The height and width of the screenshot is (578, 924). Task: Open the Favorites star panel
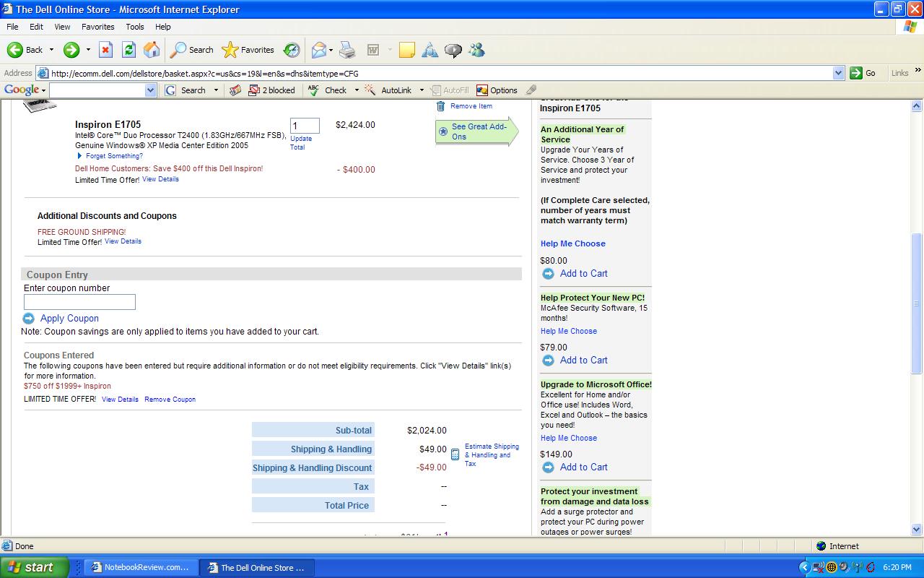click(248, 50)
